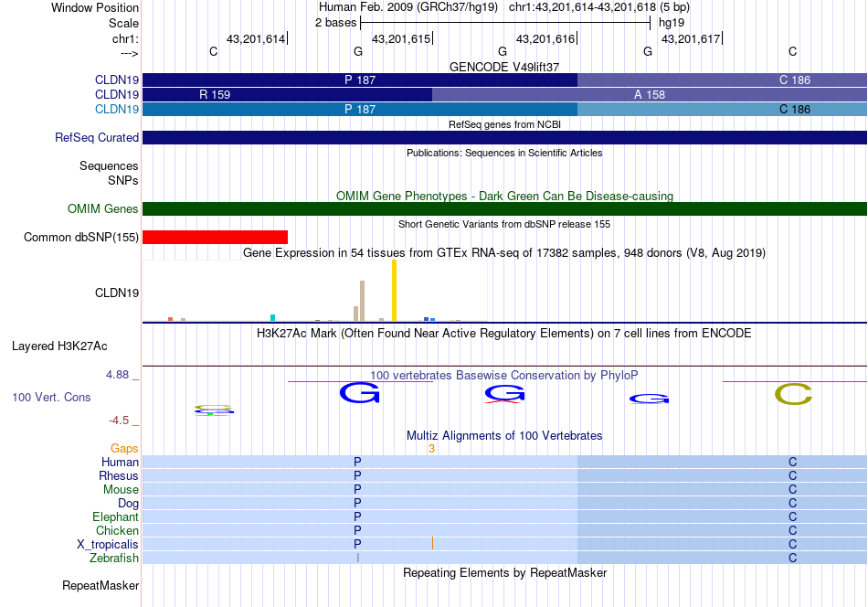Click 100 vertebrates Basewise Conservation title

[504, 376]
